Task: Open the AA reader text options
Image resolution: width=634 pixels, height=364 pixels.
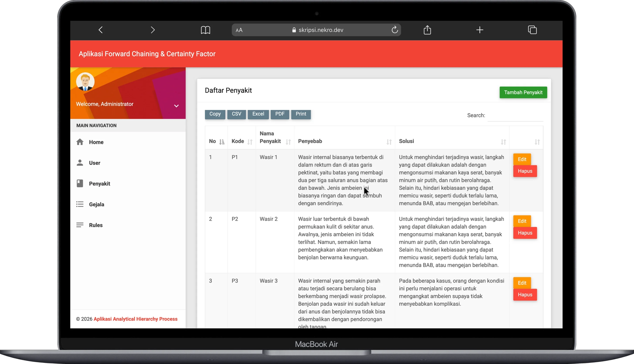Action: (239, 30)
